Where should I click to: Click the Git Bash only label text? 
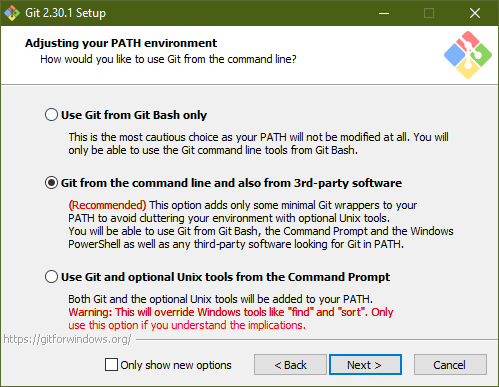[x=134, y=115]
